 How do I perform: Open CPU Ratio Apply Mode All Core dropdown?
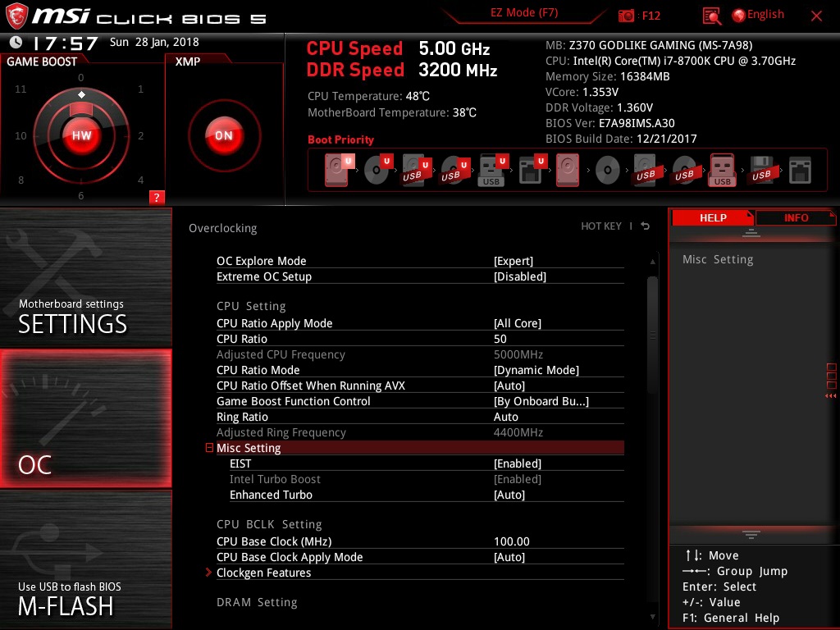click(518, 323)
